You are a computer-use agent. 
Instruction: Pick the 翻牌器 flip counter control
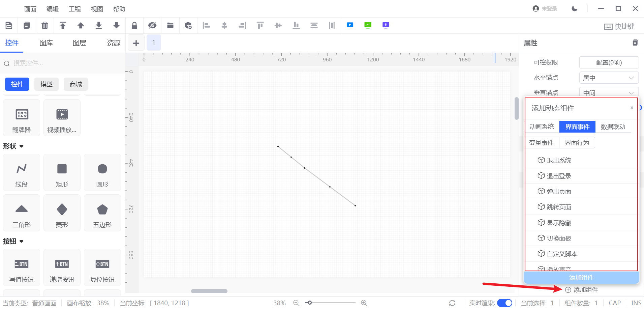pyautogui.click(x=22, y=118)
